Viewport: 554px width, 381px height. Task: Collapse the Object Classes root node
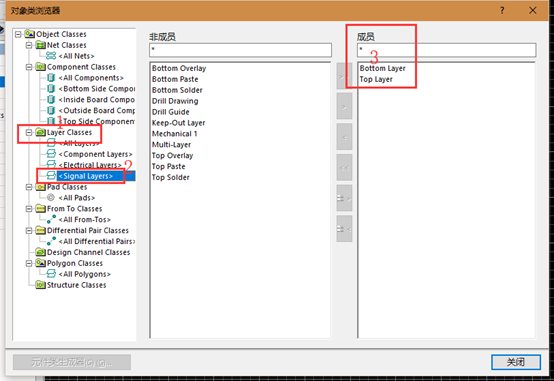pos(18,34)
